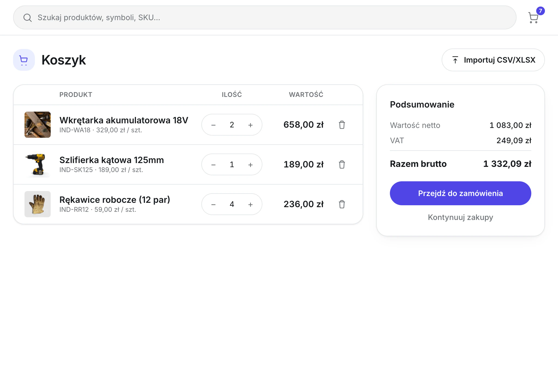
Task: Decrease quantity of Szlifierka kątowa 125mm
Action: coord(213,165)
